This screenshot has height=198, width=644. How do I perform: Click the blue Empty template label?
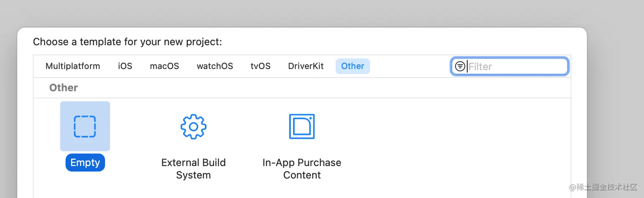pos(85,163)
